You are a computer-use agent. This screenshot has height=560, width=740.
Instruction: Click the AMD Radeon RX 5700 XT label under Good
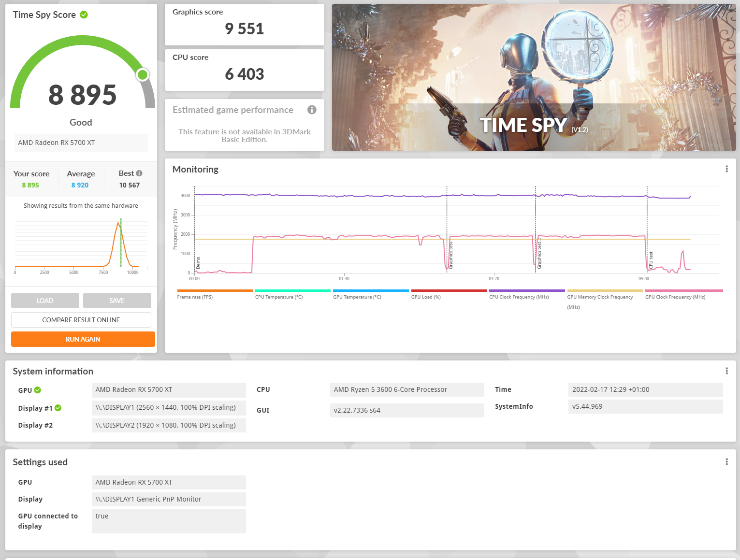(81, 143)
